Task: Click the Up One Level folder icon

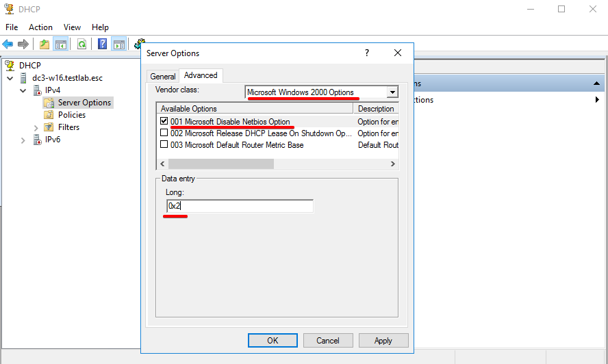Action: pyautogui.click(x=45, y=44)
